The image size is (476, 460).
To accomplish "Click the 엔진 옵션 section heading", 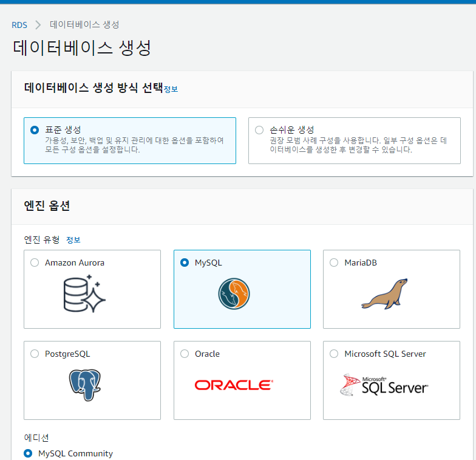I will (x=47, y=205).
